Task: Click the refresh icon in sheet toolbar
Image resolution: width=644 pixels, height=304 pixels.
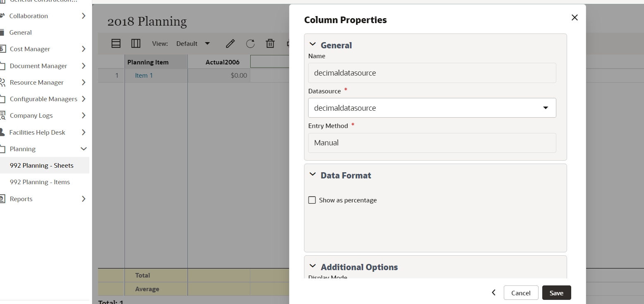Action: (250, 43)
